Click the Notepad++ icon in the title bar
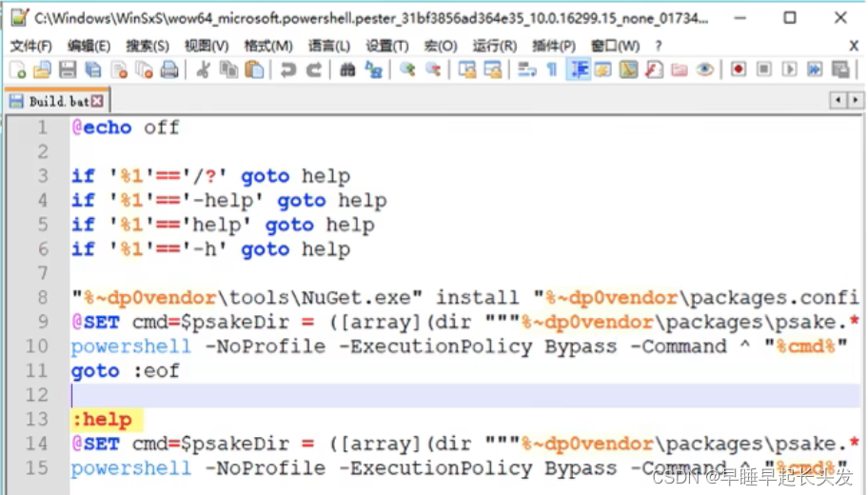Screen dimensions: 868x495 [x=19, y=18]
